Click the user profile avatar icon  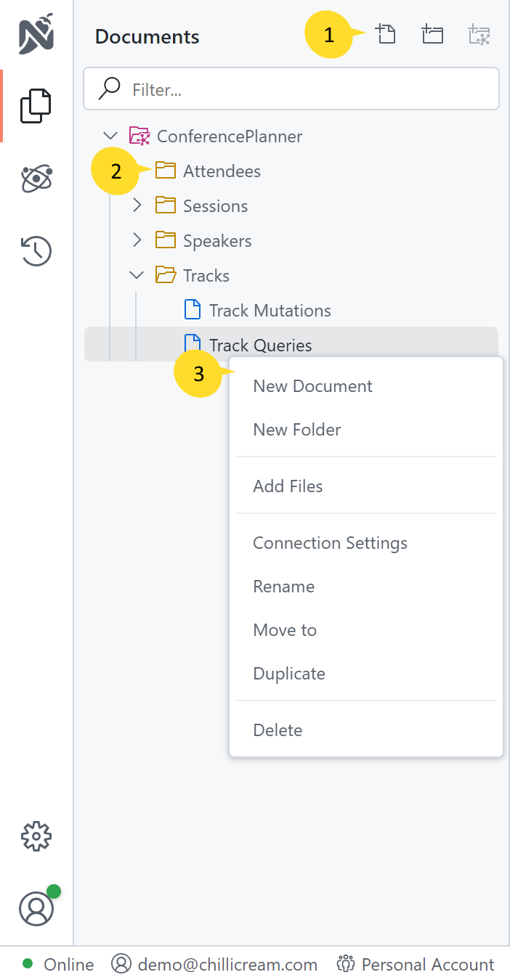(x=36, y=909)
